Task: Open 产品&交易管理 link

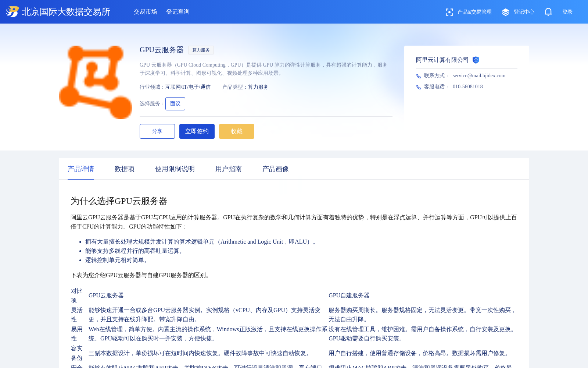Action: tap(474, 12)
